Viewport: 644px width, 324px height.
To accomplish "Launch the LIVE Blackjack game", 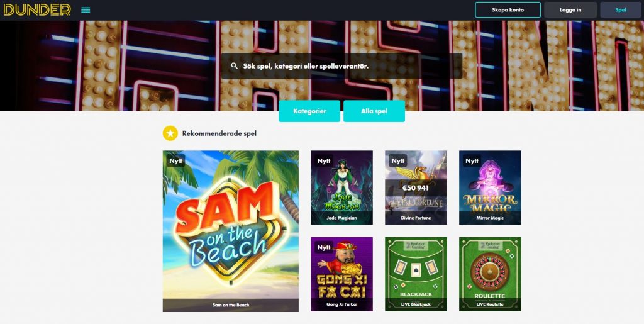I will pyautogui.click(x=416, y=274).
